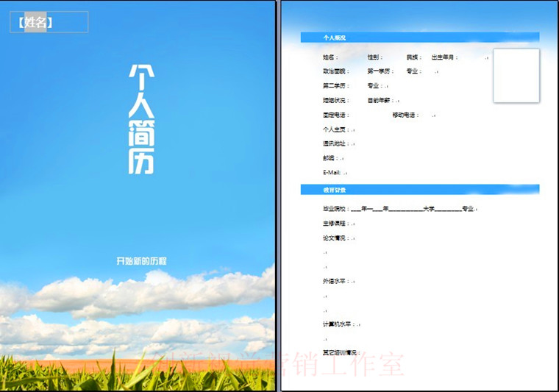The image size is (559, 392).
Task: Select the 外语水平 field
Action: point(335,281)
